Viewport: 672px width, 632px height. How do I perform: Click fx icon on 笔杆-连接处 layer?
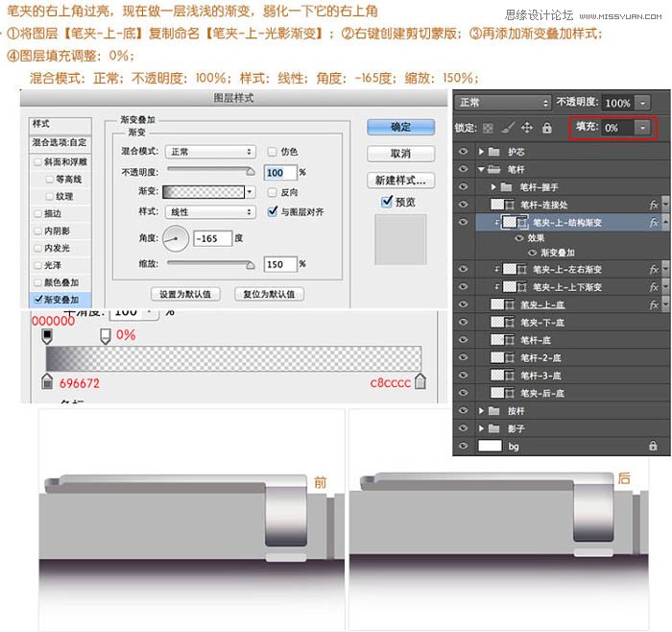[654, 205]
